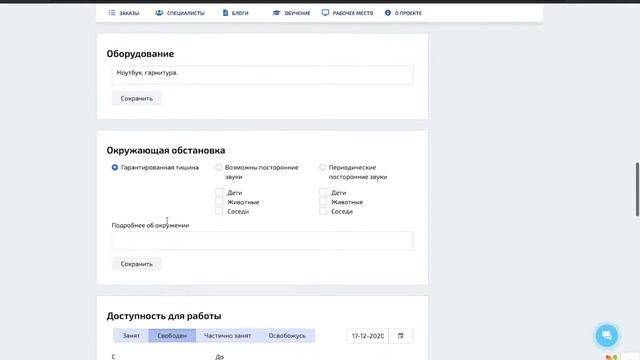Click the Окружающая обстановка heading
640x360 pixels.
166,150
